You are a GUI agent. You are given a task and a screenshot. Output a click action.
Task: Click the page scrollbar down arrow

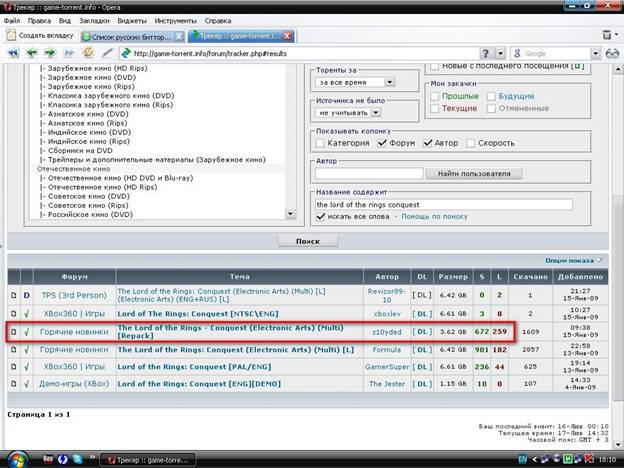pos(618,445)
